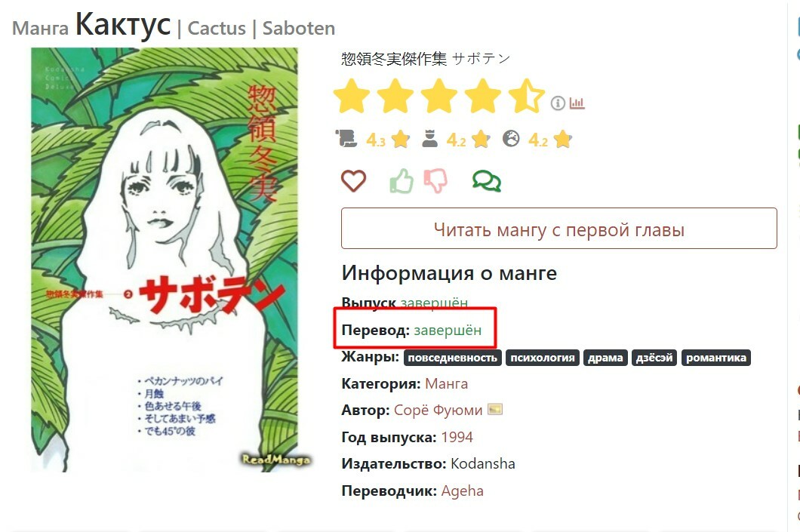
Task: Open translator Ageha link
Action: tap(462, 490)
